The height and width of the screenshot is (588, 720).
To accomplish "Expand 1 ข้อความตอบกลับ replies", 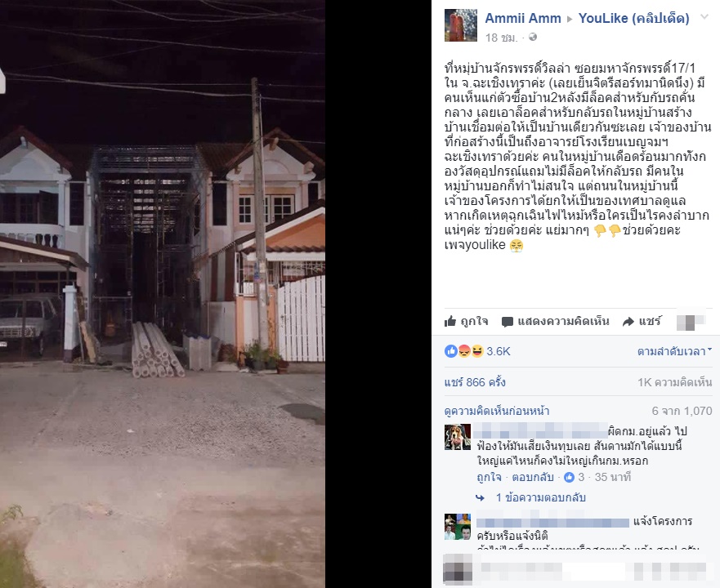I will pos(540,497).
